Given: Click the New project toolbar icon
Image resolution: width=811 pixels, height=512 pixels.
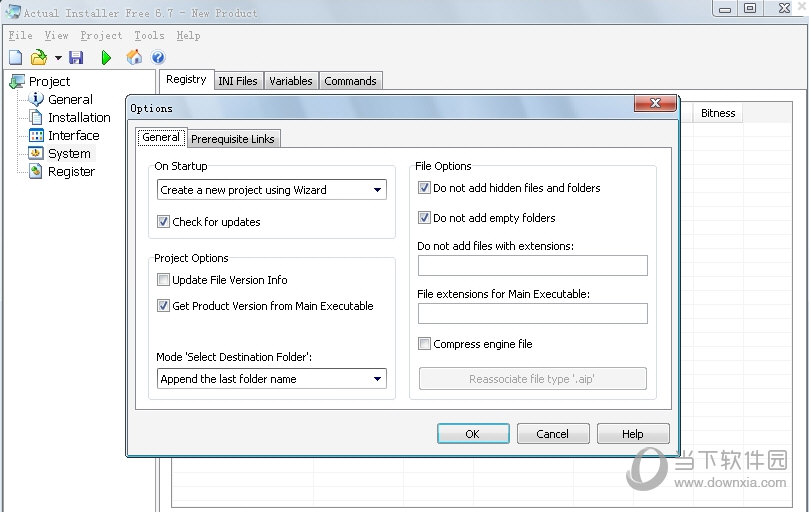Looking at the screenshot, I should coord(16,57).
